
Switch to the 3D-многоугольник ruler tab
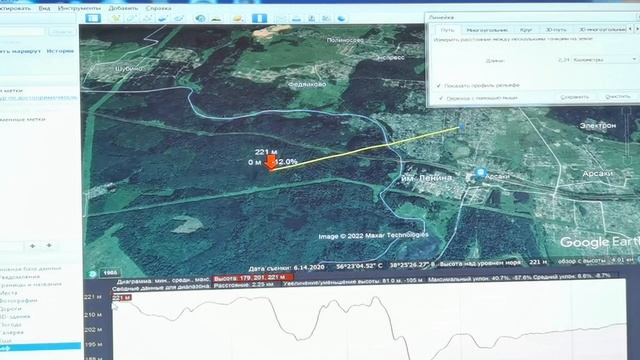602,30
